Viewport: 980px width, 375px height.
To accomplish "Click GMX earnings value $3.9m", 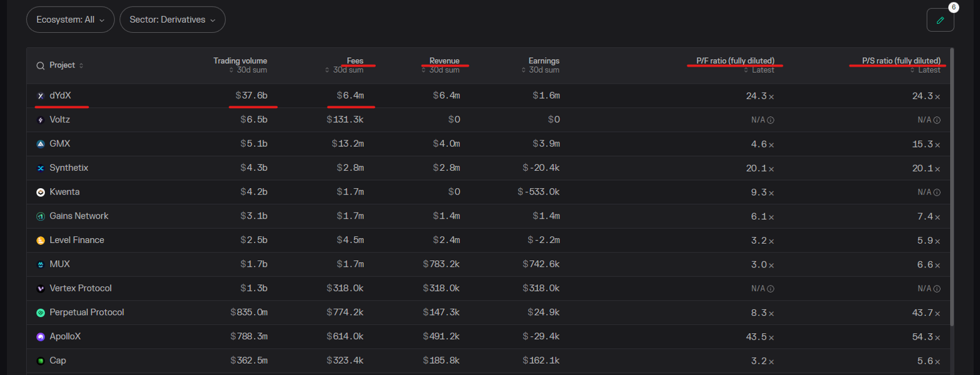I will pos(546,143).
